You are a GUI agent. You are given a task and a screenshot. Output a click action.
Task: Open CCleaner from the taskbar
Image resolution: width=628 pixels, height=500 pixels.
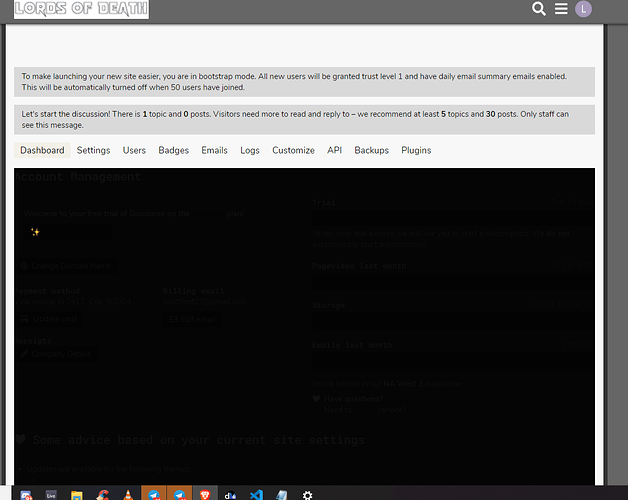click(x=103, y=496)
